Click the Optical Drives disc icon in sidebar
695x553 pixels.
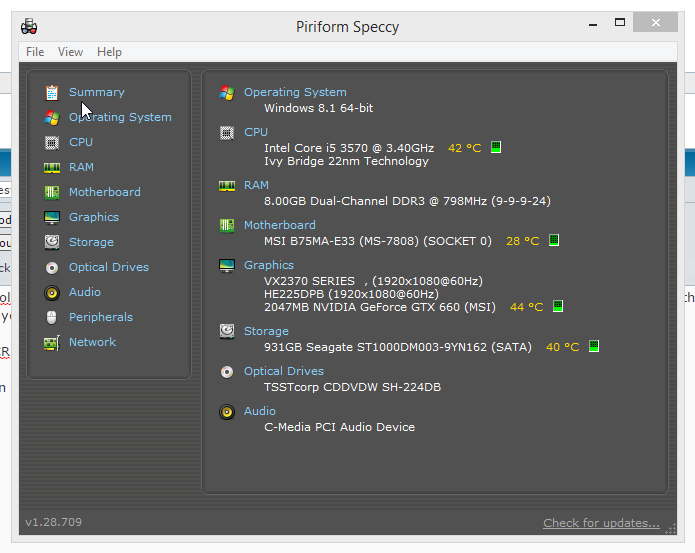(x=52, y=267)
